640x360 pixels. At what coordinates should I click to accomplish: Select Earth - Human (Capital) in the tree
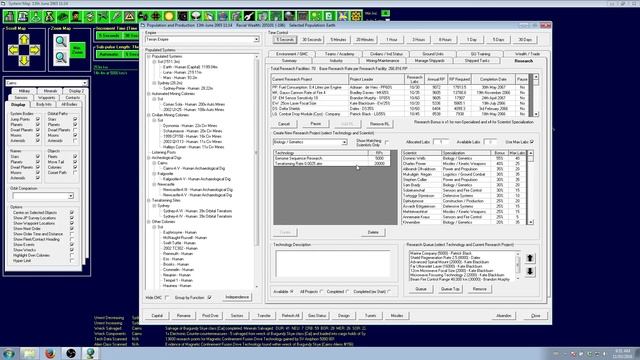tap(190, 67)
